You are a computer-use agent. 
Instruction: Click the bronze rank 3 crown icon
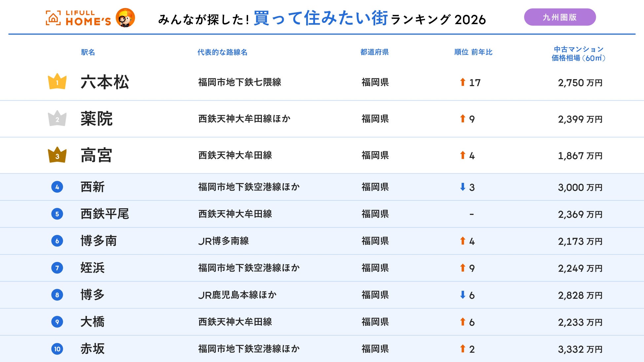(x=57, y=155)
